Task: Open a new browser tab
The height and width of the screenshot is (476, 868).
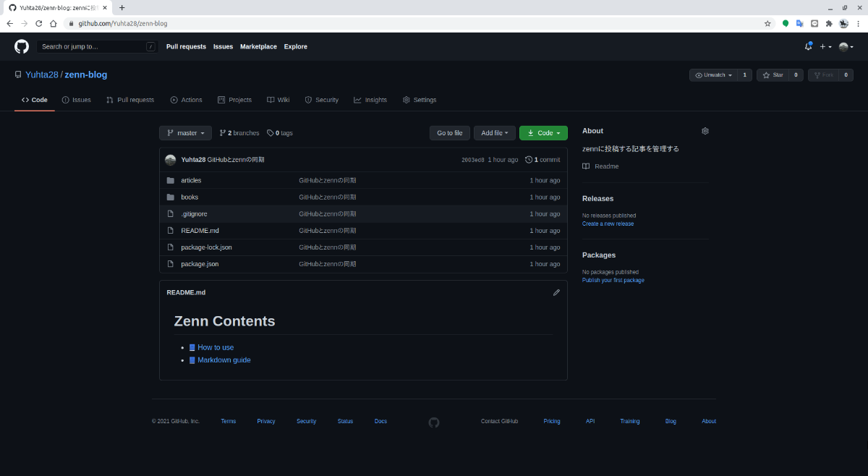Action: point(122,7)
